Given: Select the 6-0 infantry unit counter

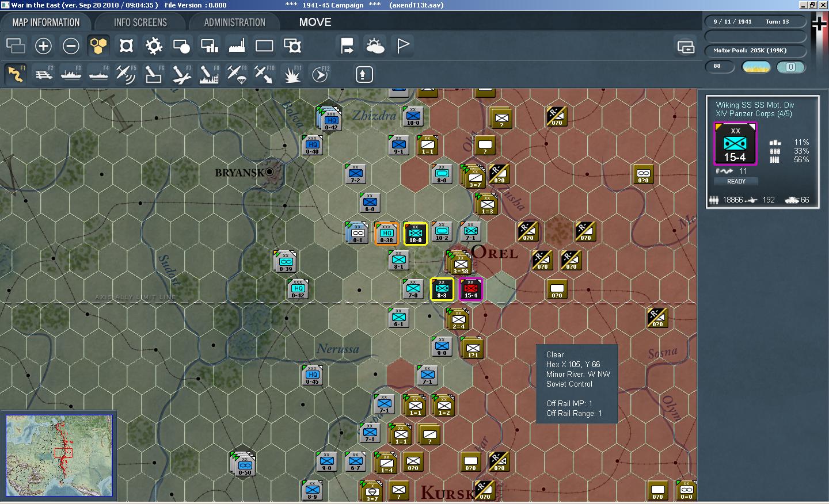Looking at the screenshot, I should coord(370,203).
